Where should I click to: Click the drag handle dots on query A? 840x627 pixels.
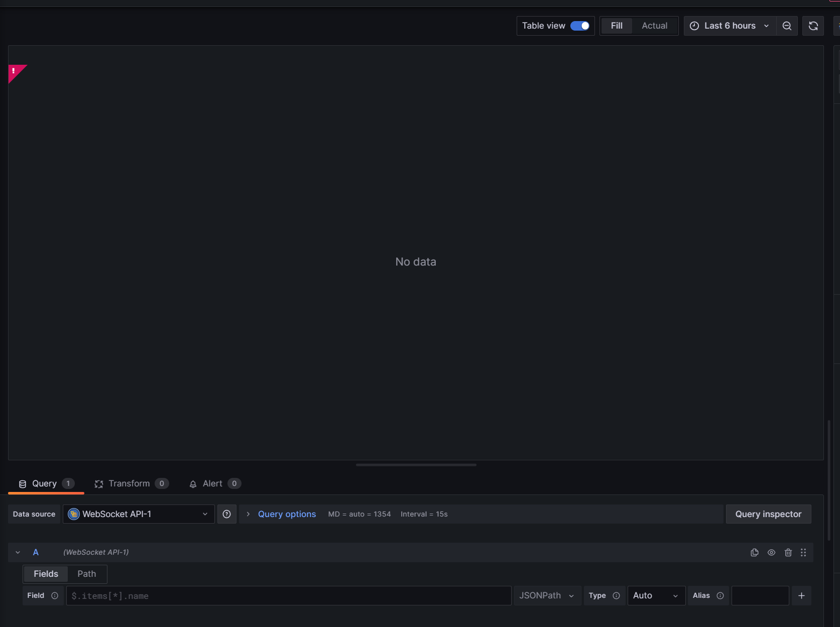803,552
